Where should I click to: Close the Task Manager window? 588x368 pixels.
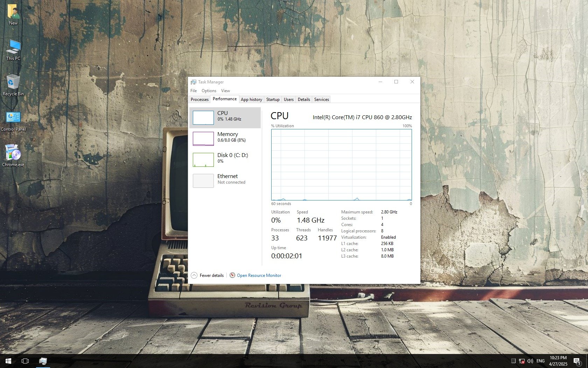[x=412, y=82]
